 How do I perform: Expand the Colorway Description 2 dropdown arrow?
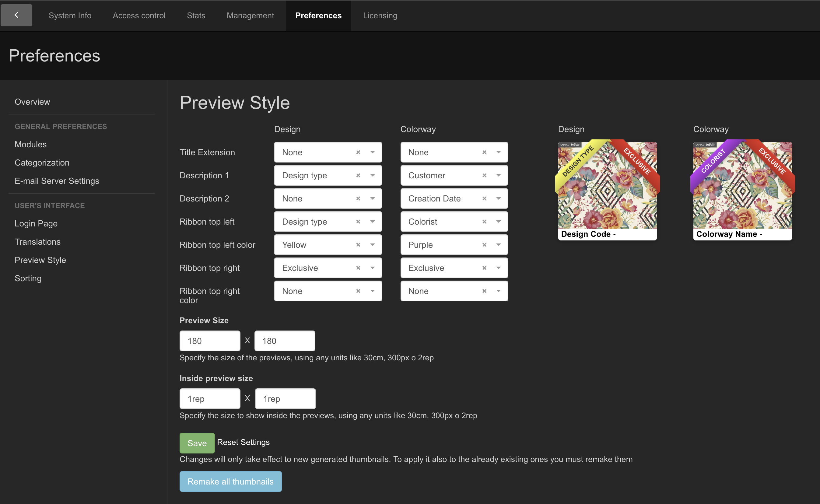pyautogui.click(x=498, y=198)
